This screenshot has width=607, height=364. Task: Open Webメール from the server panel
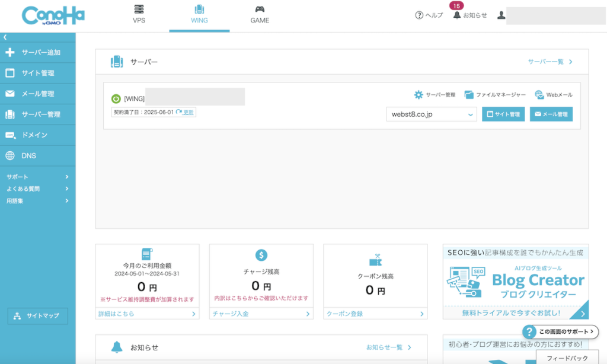pos(539,94)
